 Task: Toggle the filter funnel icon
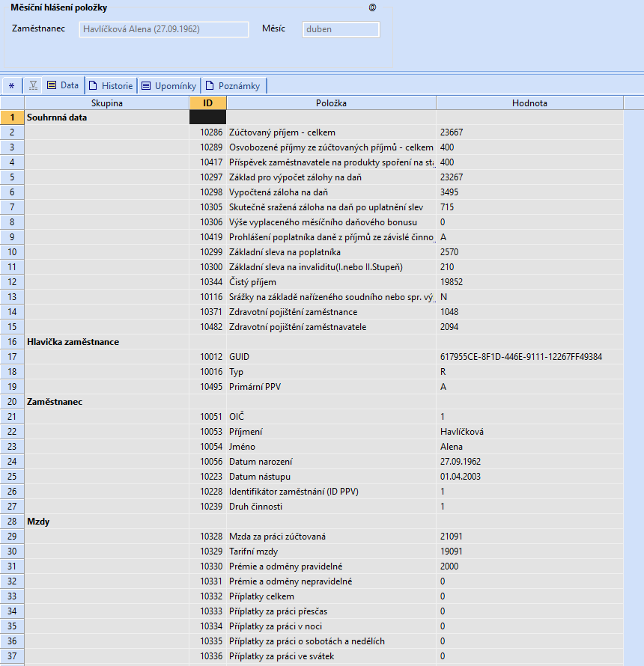point(33,86)
